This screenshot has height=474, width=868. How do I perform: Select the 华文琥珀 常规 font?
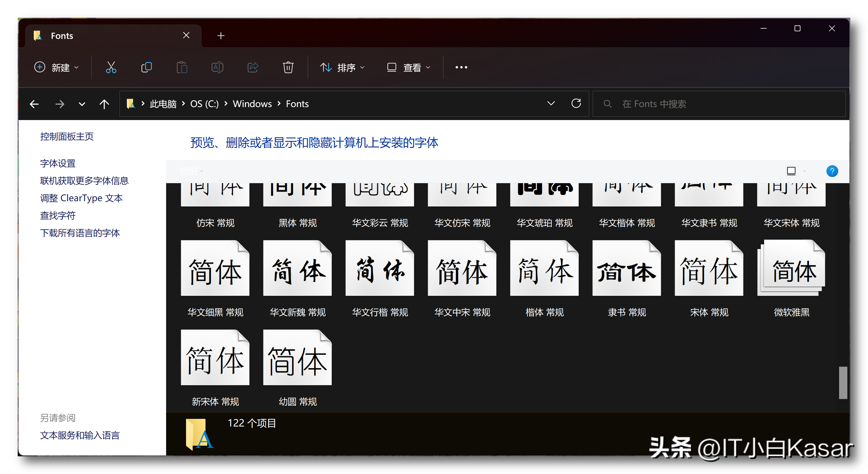pyautogui.click(x=545, y=206)
